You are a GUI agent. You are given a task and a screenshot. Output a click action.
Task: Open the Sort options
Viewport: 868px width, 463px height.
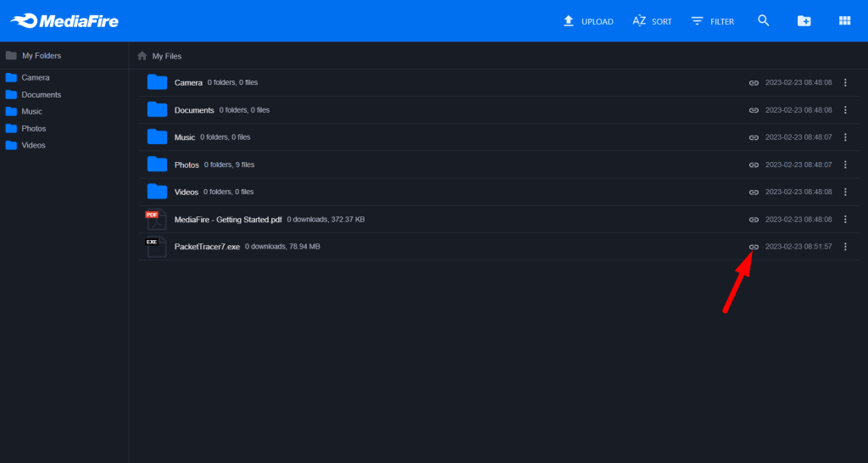652,21
